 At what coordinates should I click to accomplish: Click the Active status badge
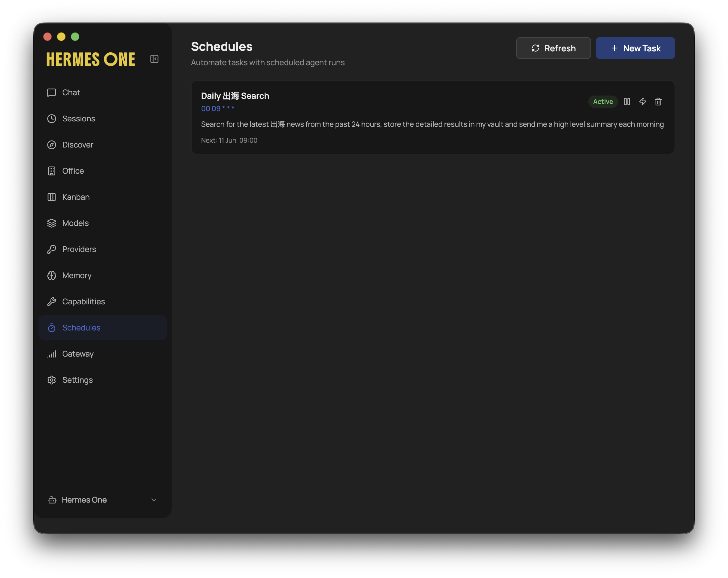(x=603, y=102)
